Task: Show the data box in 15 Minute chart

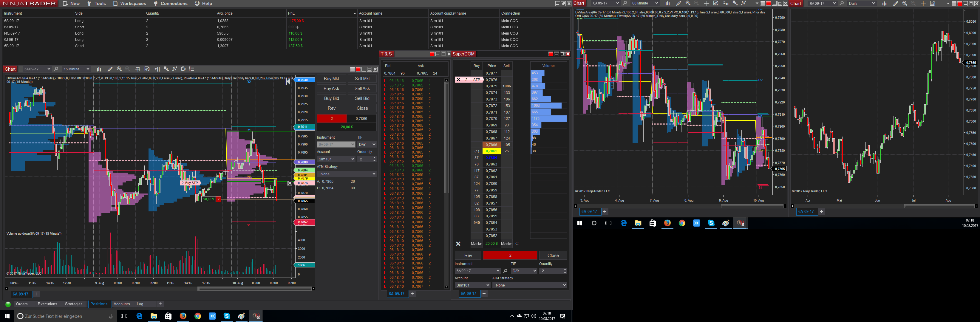Action: point(147,69)
